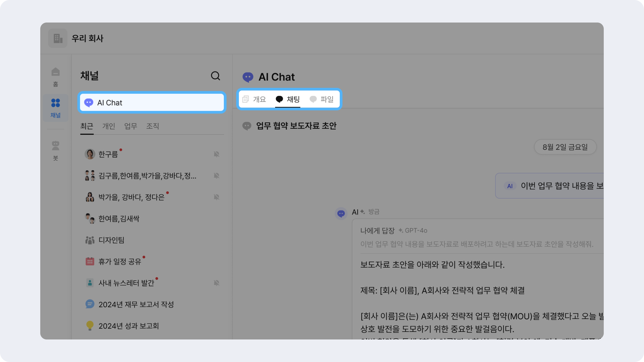The image size is (644, 362).
Task: Switch to the 개요 tab
Action: coord(255,99)
